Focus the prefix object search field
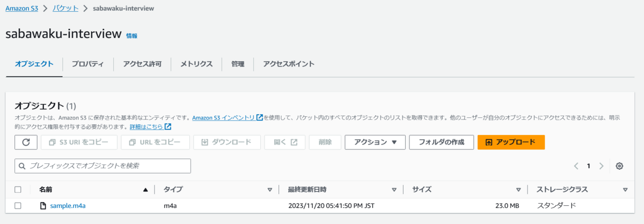644x224 pixels. tap(103, 166)
